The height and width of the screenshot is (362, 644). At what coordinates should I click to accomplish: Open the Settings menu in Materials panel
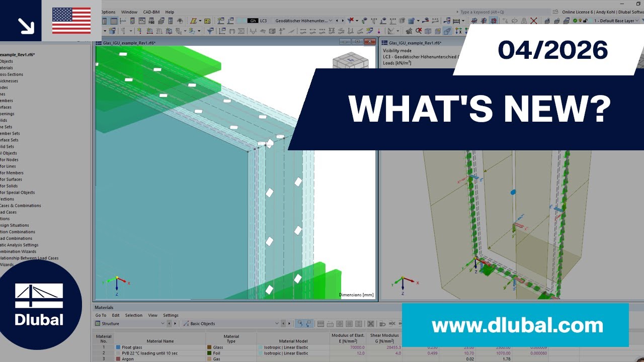tap(171, 315)
